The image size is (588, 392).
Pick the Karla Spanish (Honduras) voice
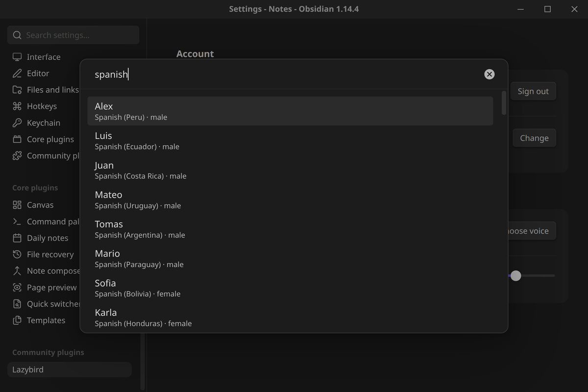coord(290,317)
